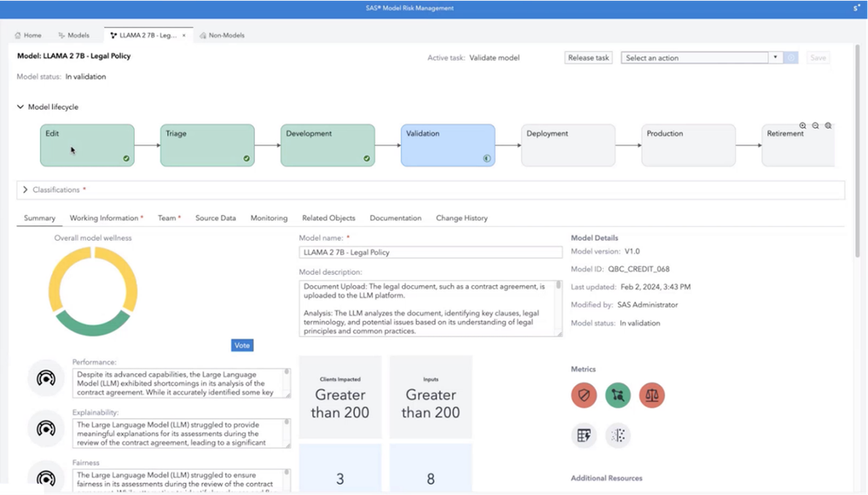Open the Related Objects tab

(329, 218)
